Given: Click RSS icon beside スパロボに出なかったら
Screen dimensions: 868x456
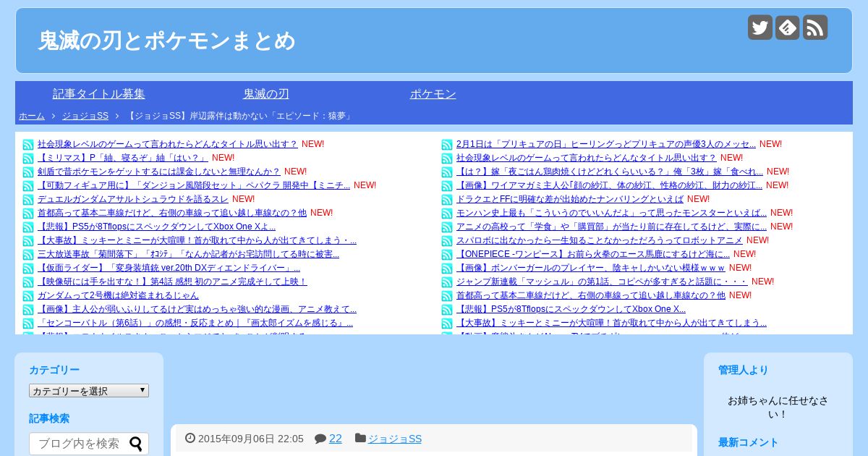Looking at the screenshot, I should point(447,241).
